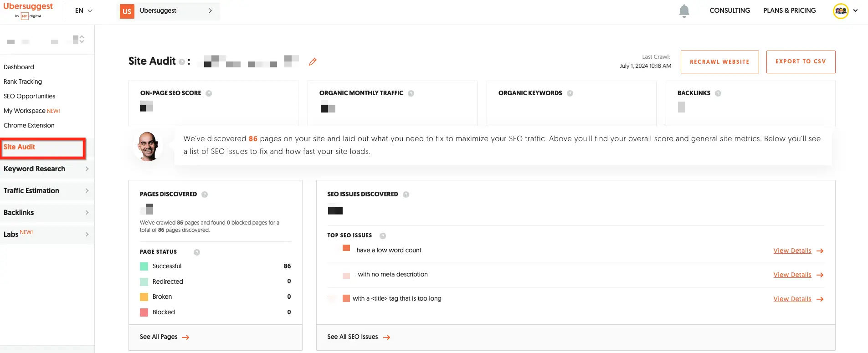Image resolution: width=868 pixels, height=353 pixels.
Task: Click the Export to CSV button
Action: tap(801, 62)
